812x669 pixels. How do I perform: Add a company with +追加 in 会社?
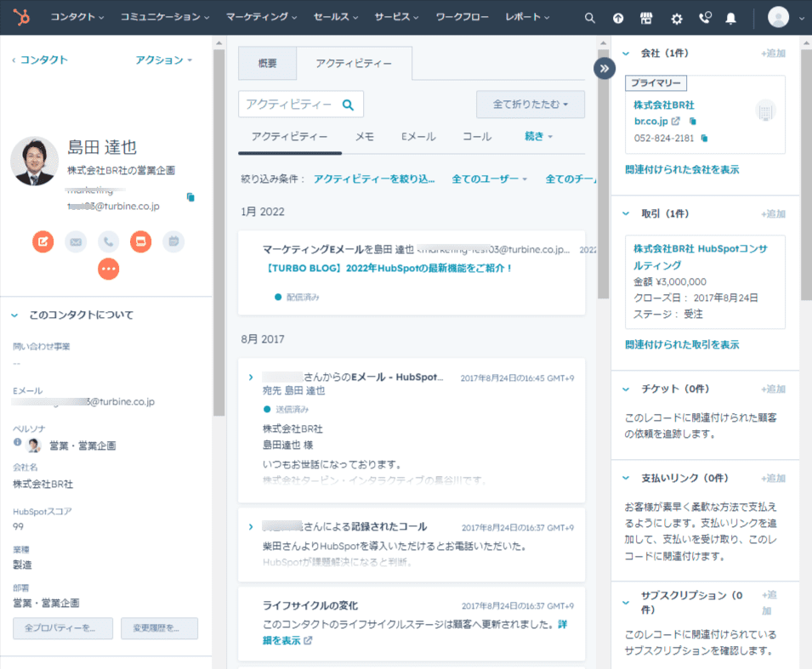pyautogui.click(x=773, y=54)
